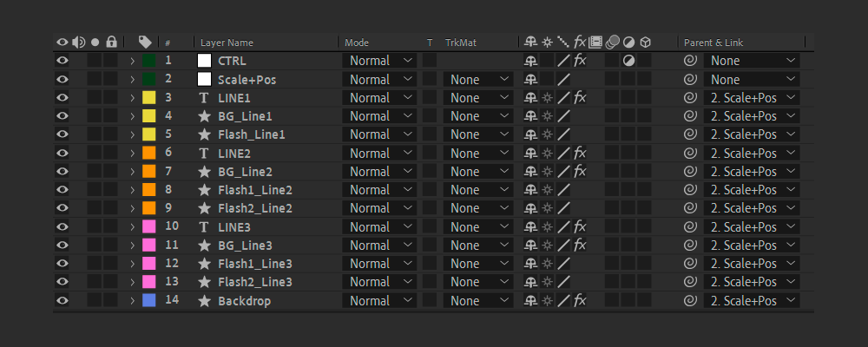Click the shape star icon of Backdrop
This screenshot has width=868, height=347.
click(x=204, y=301)
